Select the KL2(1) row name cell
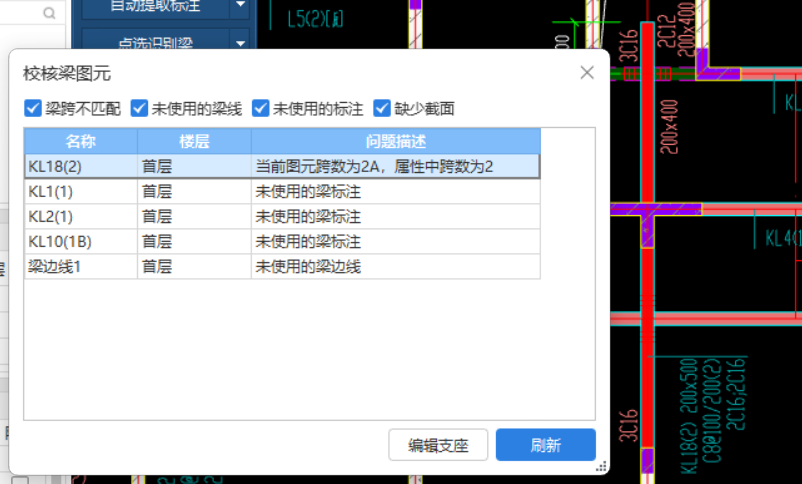 click(81, 216)
